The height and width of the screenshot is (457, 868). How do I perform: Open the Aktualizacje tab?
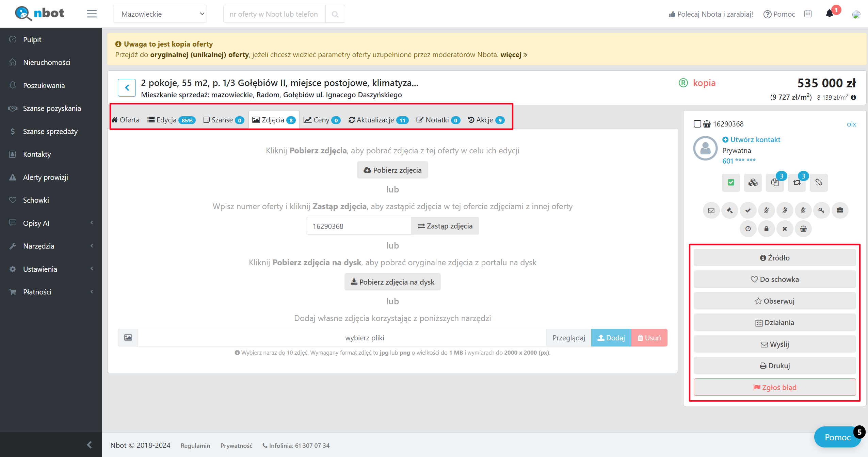[379, 120]
